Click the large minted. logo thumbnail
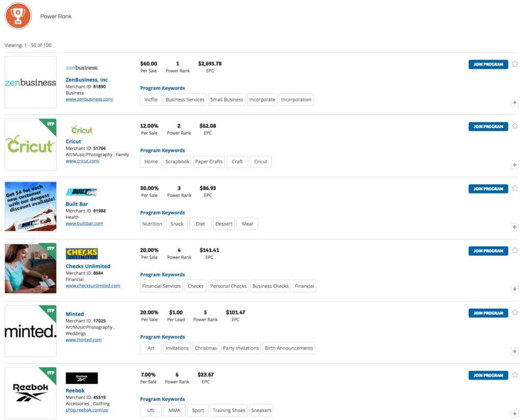 [31, 331]
